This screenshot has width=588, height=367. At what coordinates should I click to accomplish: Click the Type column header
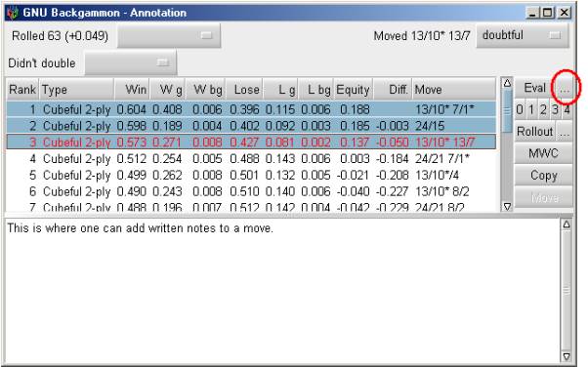tap(77, 90)
